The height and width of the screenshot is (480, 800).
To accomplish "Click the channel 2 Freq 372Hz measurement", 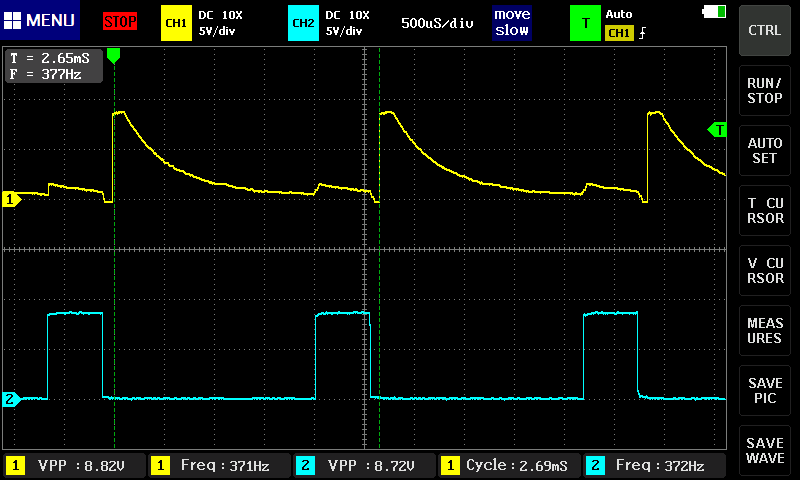I will click(654, 466).
